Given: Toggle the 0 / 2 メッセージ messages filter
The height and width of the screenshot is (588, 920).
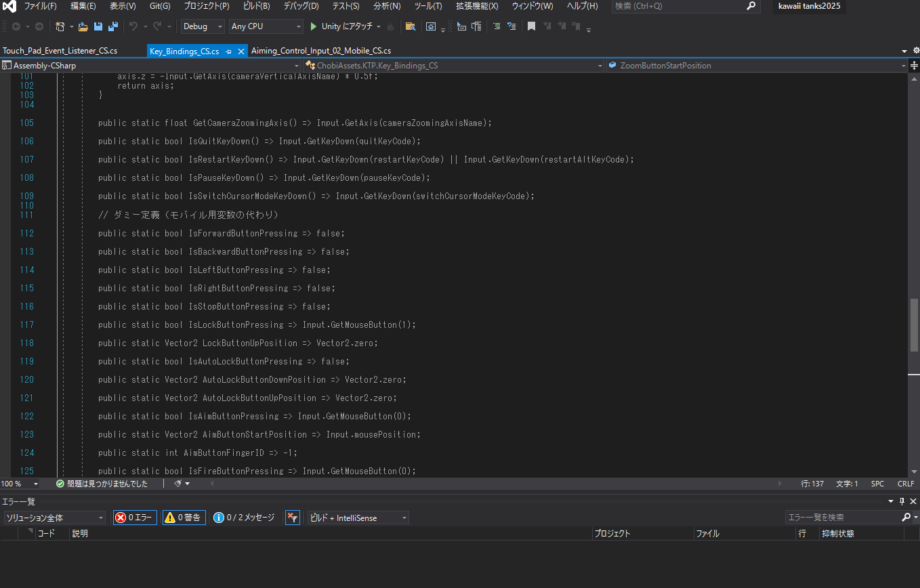Looking at the screenshot, I should pos(244,518).
